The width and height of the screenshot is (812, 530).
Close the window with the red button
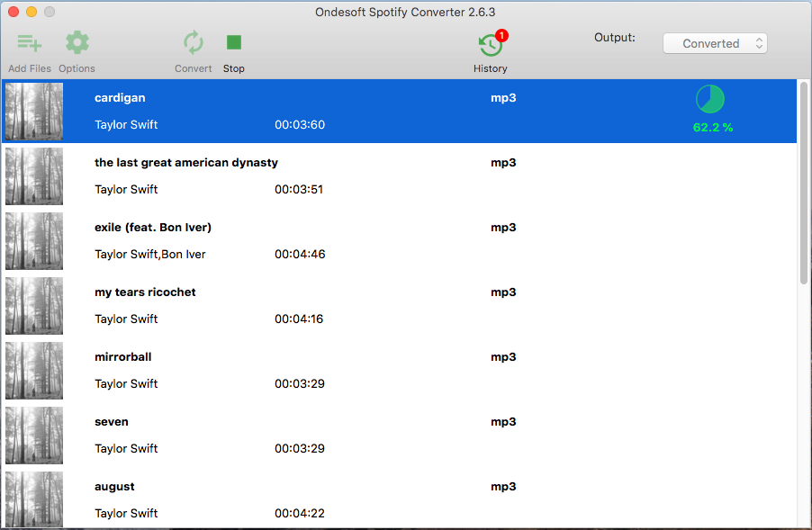point(14,12)
